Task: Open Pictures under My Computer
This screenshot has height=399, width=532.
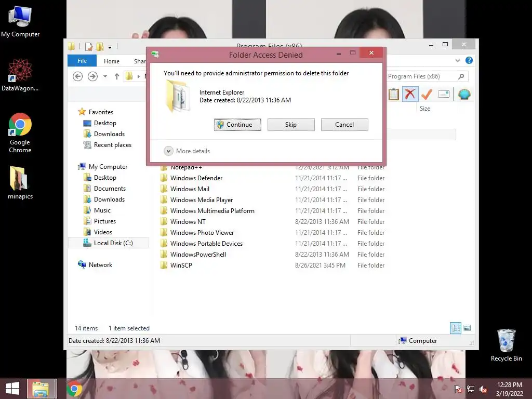Action: click(x=104, y=221)
